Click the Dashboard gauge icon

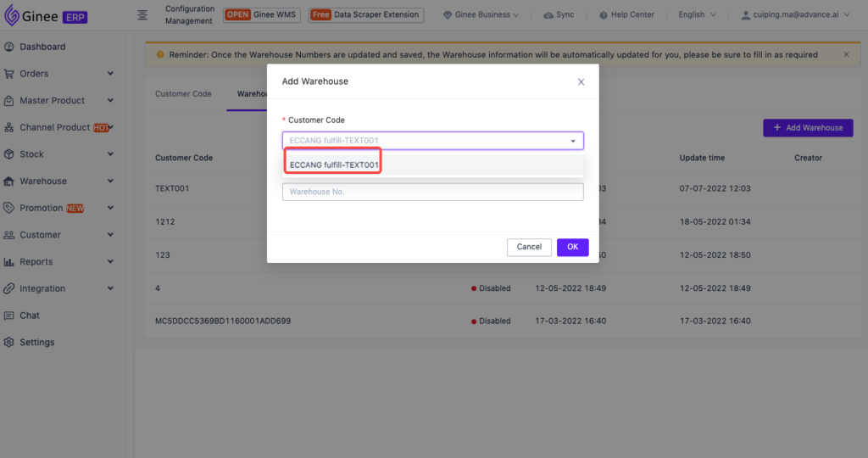[x=8, y=47]
